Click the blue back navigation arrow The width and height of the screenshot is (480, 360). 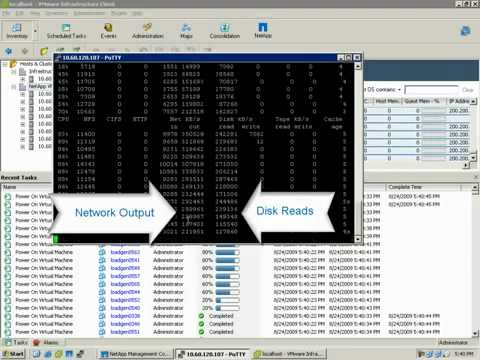coord(8,51)
